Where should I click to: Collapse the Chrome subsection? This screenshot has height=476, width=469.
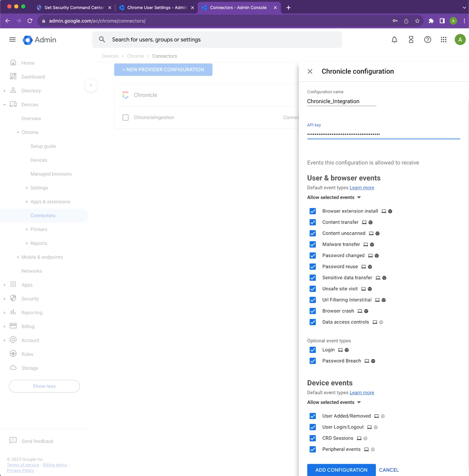click(18, 132)
